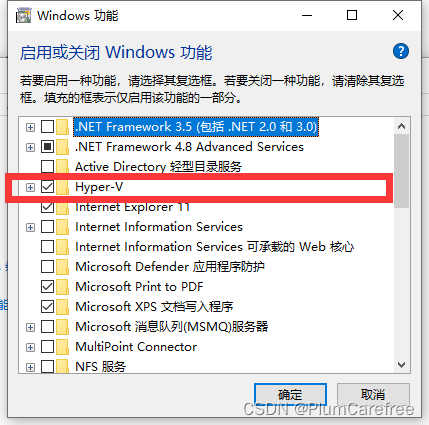
Task: Click the Windows Features title bar icon
Action: (x=23, y=16)
